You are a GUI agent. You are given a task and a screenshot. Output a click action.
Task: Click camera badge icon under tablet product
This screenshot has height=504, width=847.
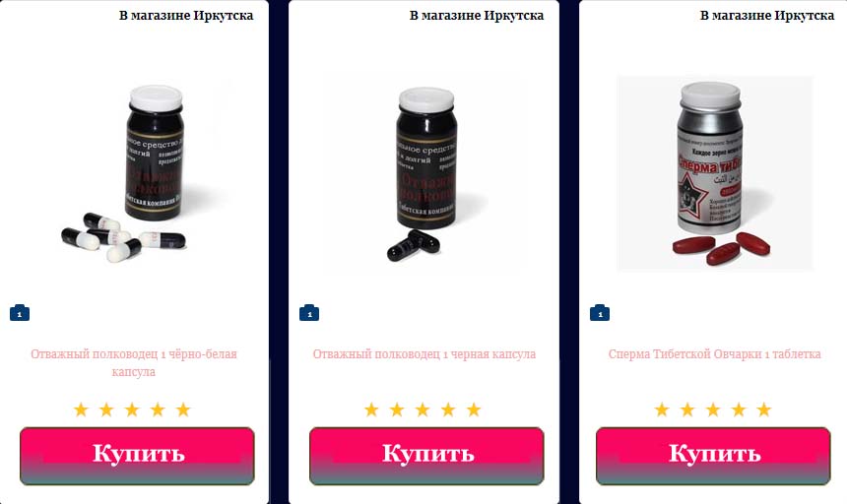600,313
